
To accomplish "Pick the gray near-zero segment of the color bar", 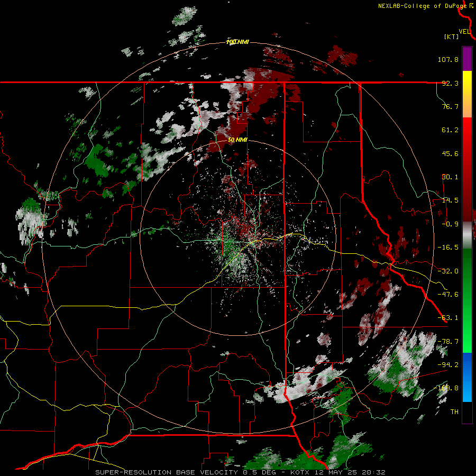I will (467, 235).
